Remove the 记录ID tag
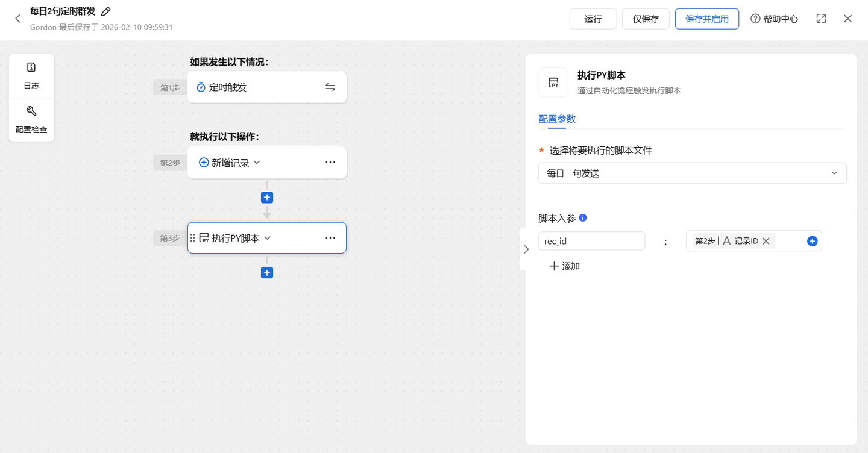 tap(766, 241)
